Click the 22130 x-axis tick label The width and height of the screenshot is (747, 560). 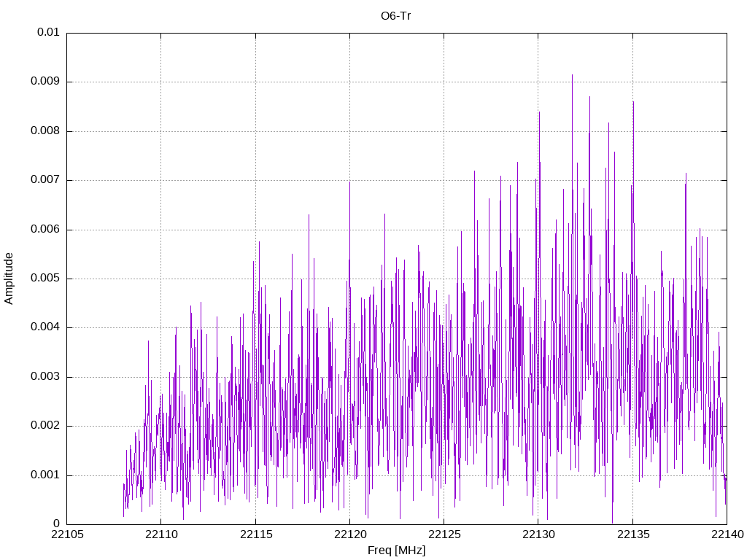tap(539, 534)
